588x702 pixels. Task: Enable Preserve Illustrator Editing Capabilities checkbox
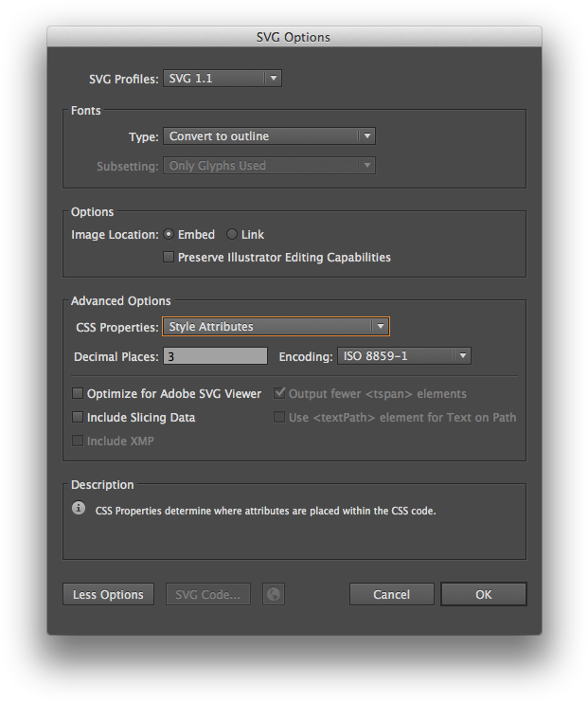(169, 257)
